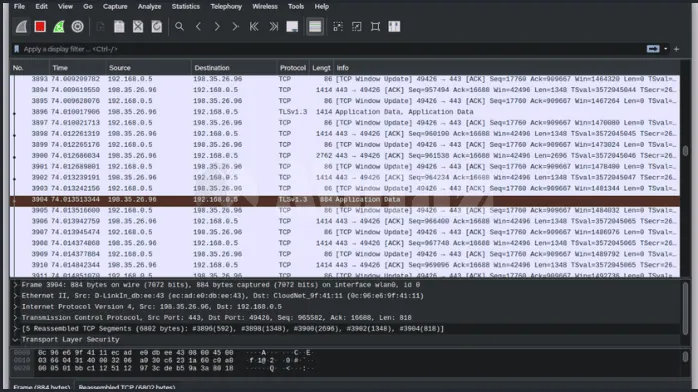Open the Telephony menu

pos(226,6)
